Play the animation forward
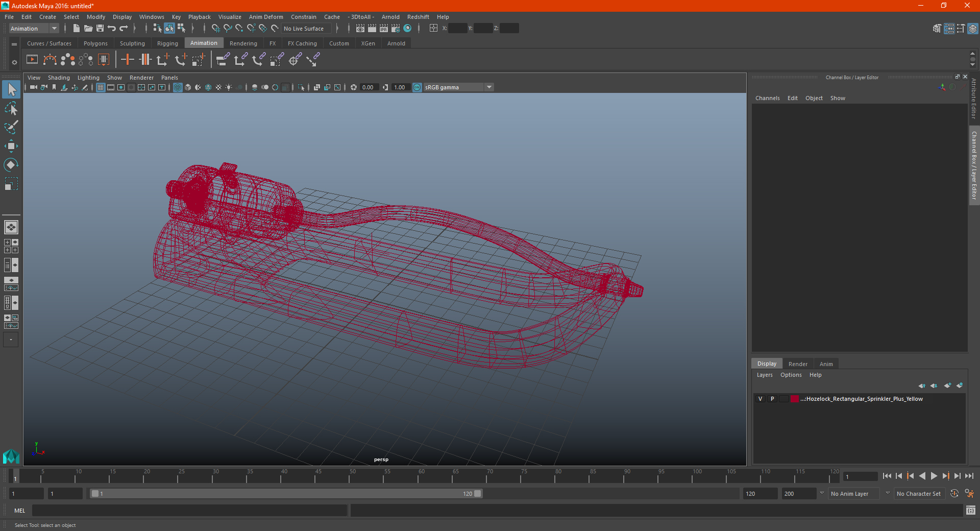 [x=934, y=476]
